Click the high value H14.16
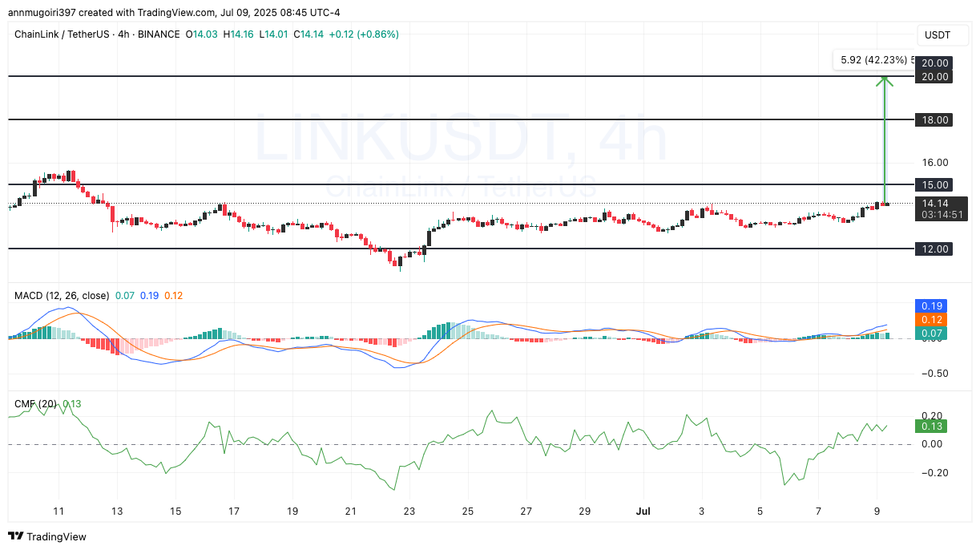The width and height of the screenshot is (980, 550). coord(239,34)
